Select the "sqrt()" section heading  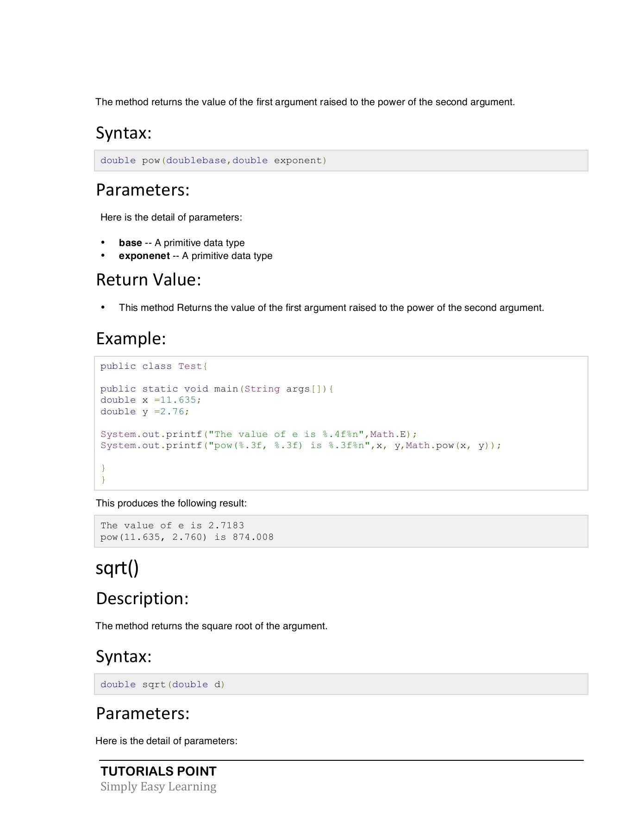[x=117, y=568]
